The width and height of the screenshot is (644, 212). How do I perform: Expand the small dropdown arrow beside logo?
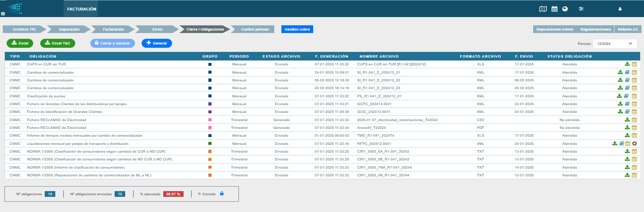tap(3, 14)
